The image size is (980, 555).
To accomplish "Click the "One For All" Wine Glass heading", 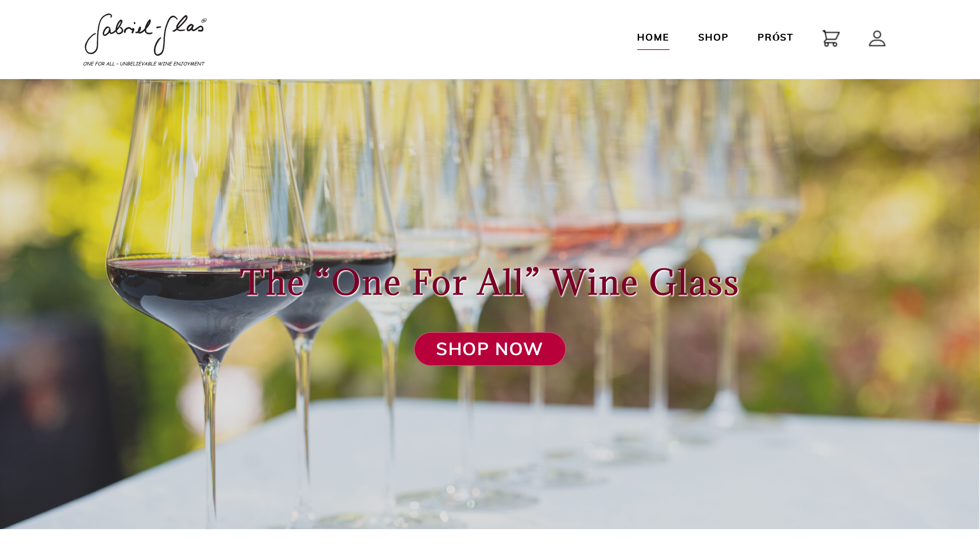I will pyautogui.click(x=489, y=282).
